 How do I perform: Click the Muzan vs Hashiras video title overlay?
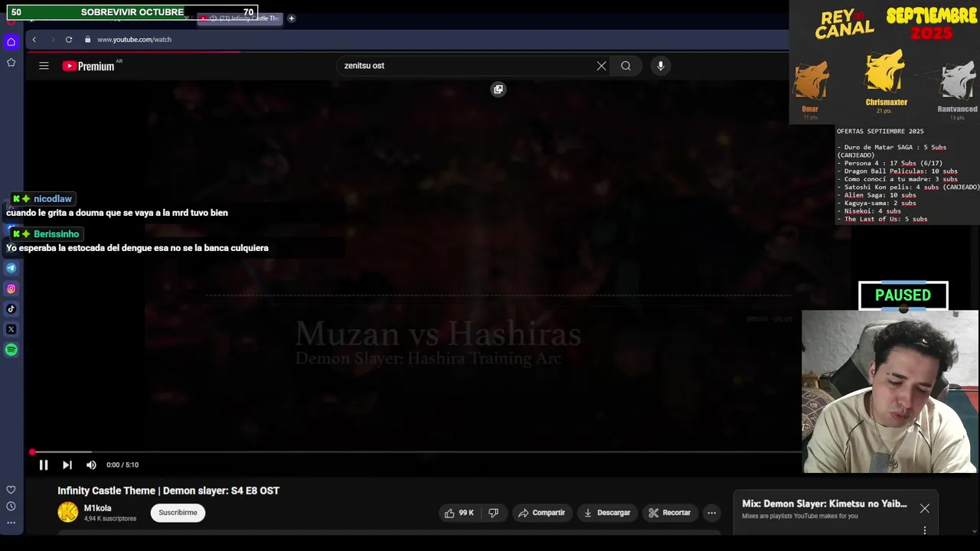tap(438, 334)
